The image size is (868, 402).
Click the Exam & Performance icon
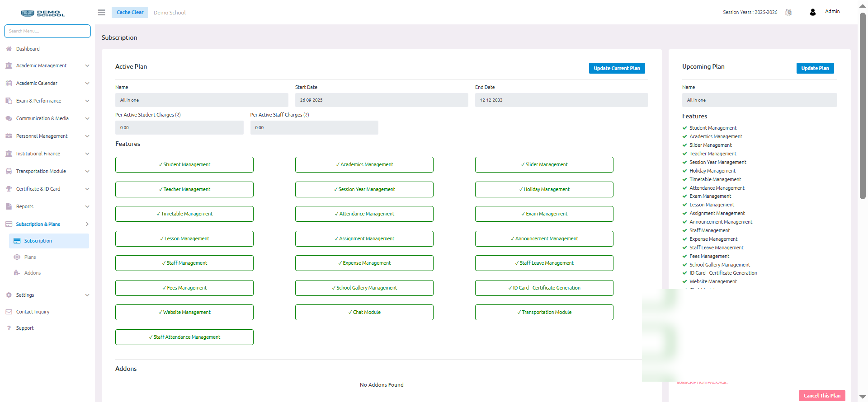9,101
